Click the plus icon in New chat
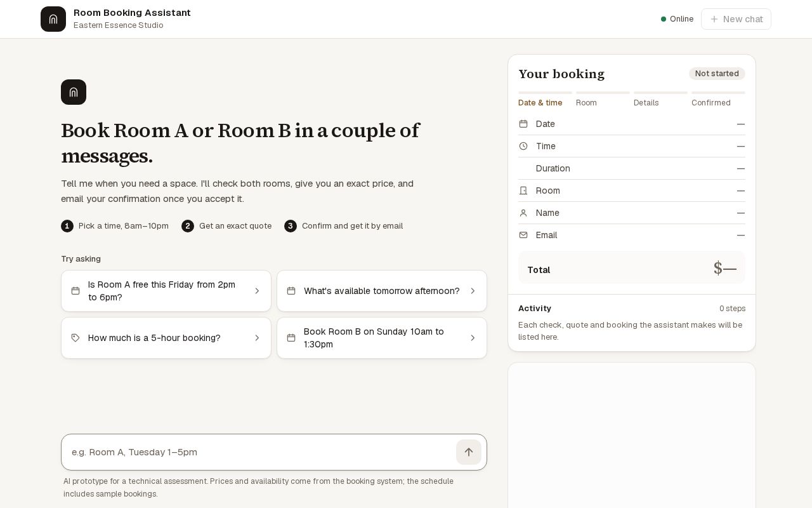Viewport: 812px width, 508px height. [x=714, y=19]
